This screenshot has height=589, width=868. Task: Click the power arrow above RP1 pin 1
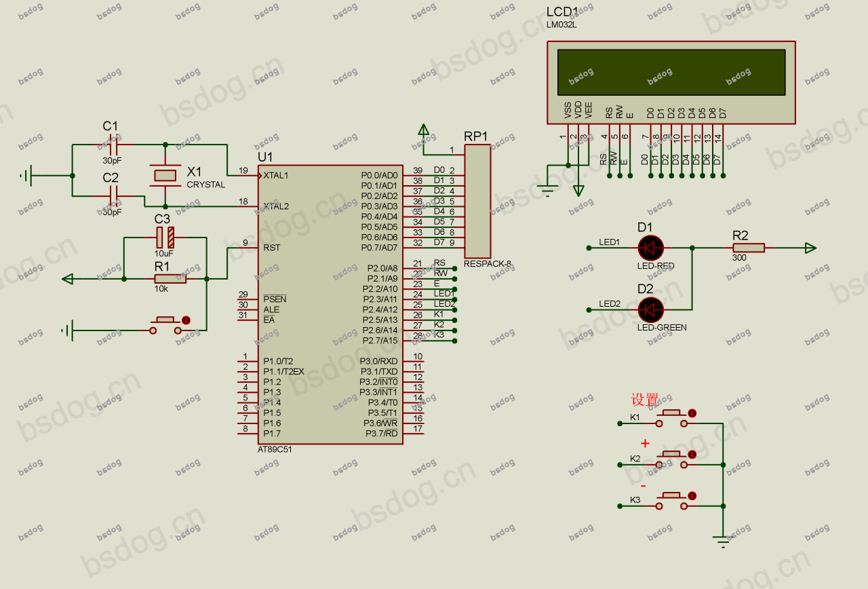click(x=424, y=130)
